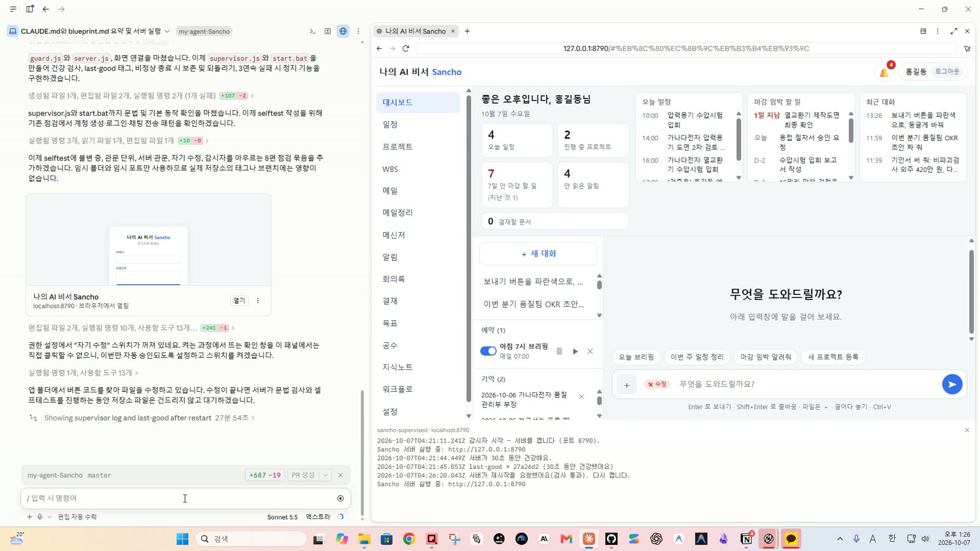
Task: Select 프로젝트 in the Sancho sidebar
Action: (418, 146)
